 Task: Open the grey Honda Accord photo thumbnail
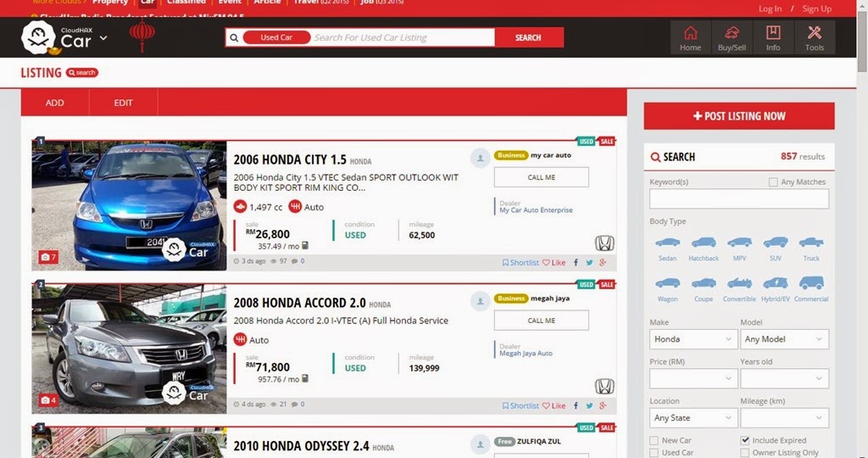[x=129, y=349]
